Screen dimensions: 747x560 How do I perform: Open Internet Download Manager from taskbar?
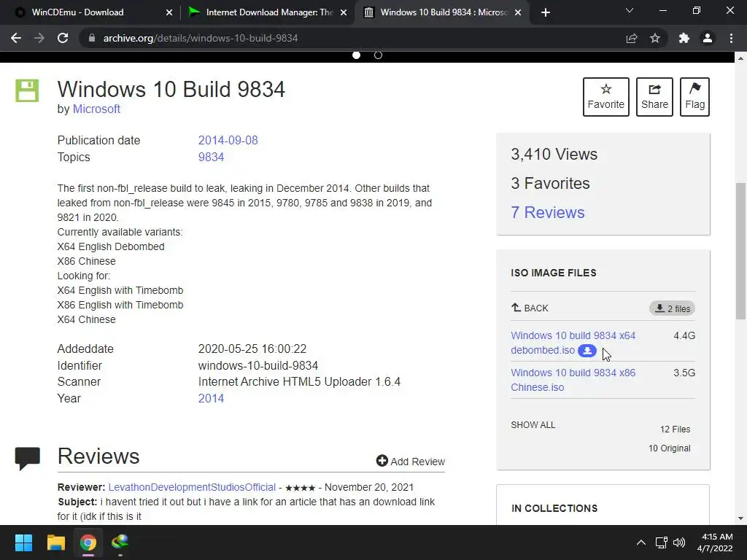coord(120,542)
